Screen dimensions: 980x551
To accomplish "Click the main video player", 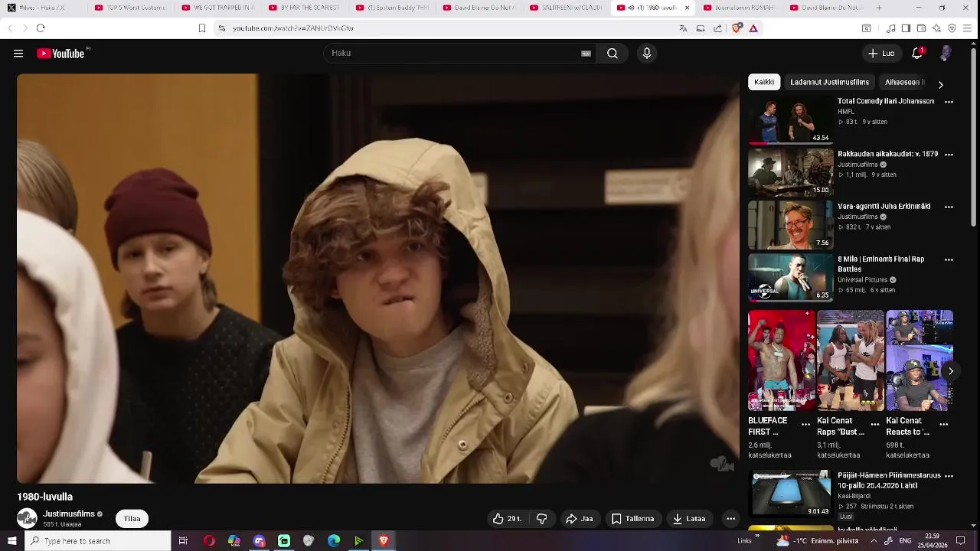I will [x=378, y=279].
